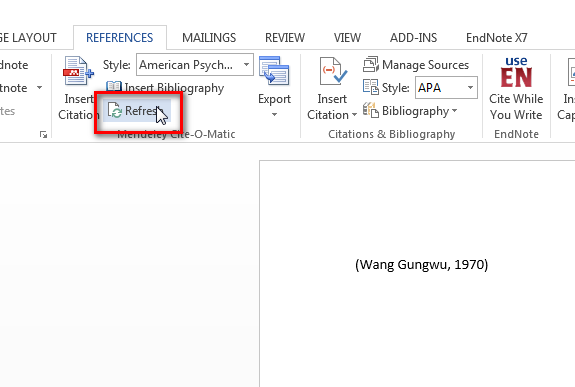Expand Word's Insert Citation dropdown arrow

pos(354,115)
